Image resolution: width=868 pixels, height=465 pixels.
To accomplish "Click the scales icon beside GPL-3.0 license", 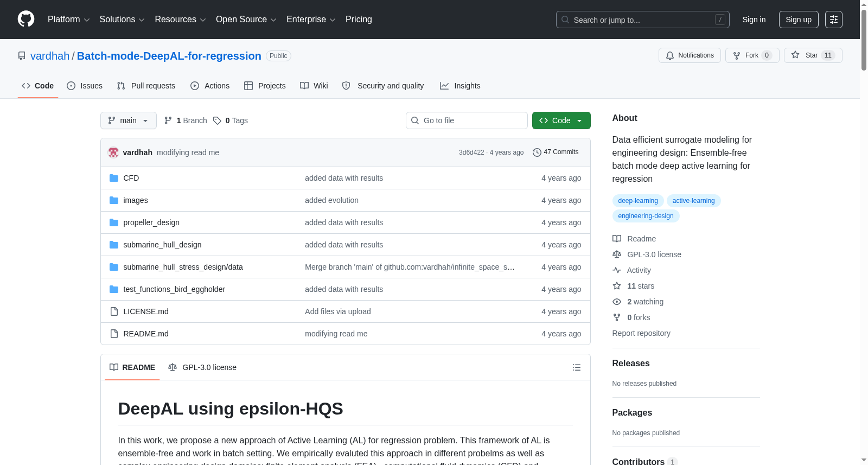I will click(x=617, y=254).
